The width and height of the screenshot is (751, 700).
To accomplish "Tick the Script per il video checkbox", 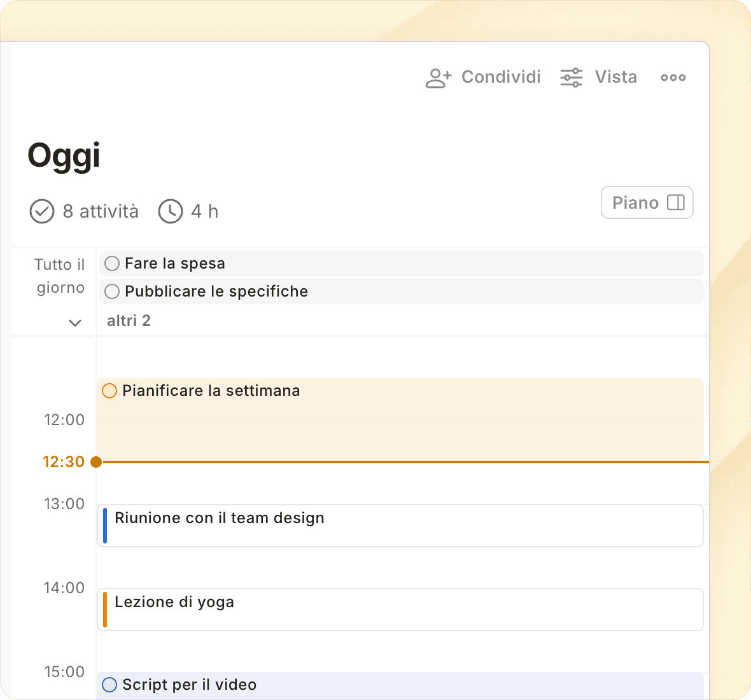I will 109,685.
